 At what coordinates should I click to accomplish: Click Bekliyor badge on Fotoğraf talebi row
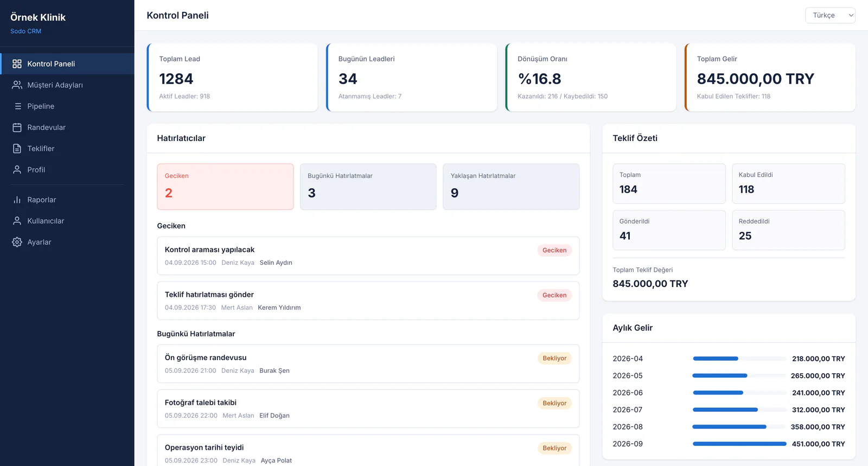[554, 403]
